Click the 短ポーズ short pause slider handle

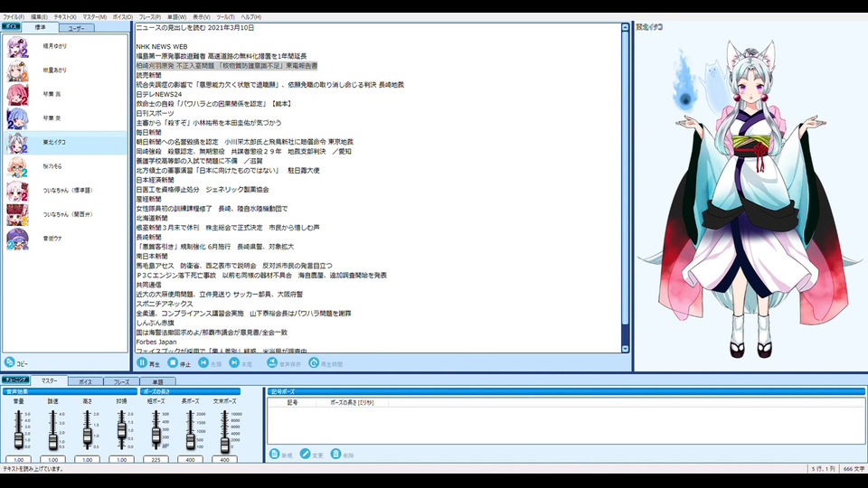click(156, 435)
